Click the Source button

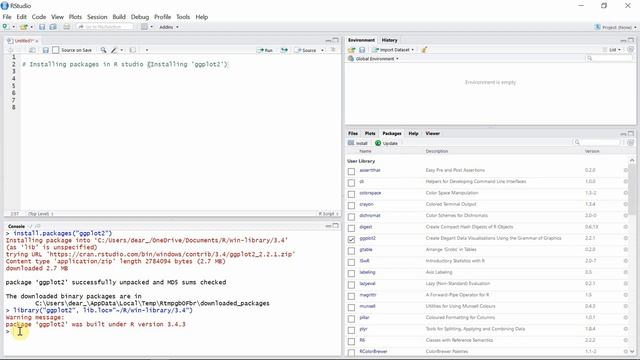click(306, 50)
